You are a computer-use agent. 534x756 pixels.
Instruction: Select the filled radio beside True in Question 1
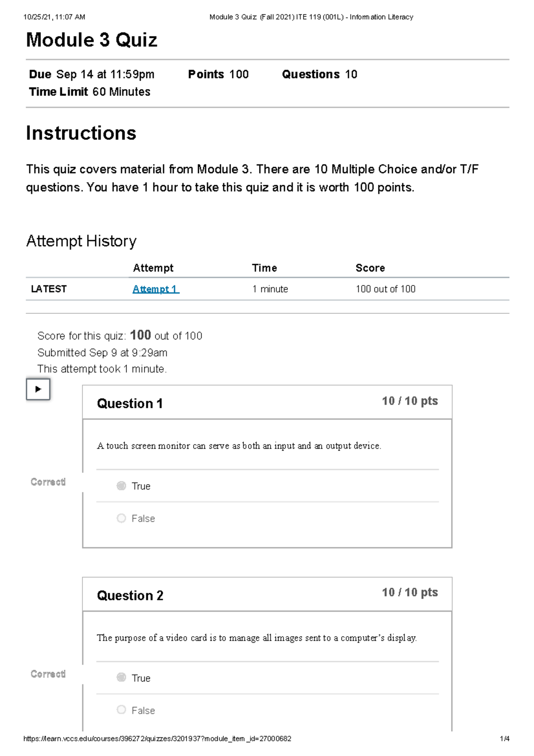(x=121, y=486)
